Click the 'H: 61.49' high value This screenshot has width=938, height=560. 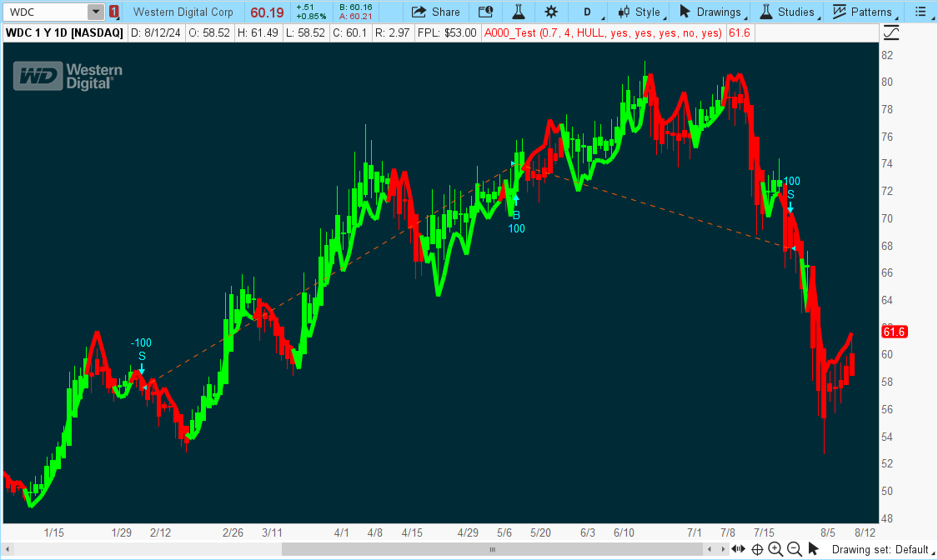258,32
